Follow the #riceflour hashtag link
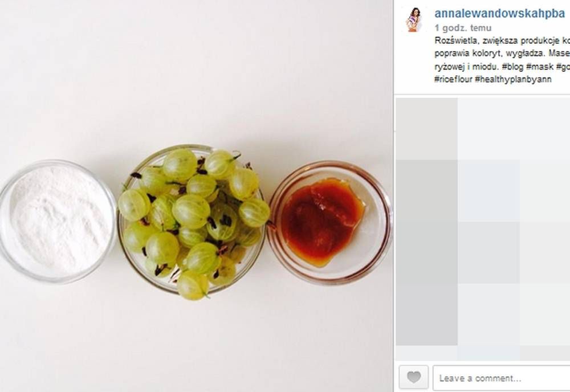 tap(453, 79)
